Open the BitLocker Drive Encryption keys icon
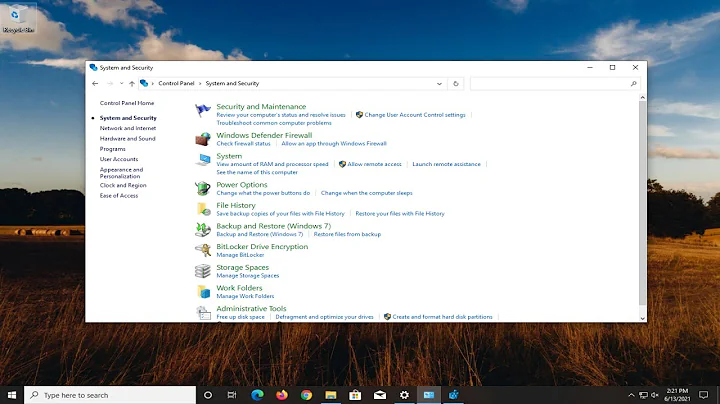 point(202,250)
